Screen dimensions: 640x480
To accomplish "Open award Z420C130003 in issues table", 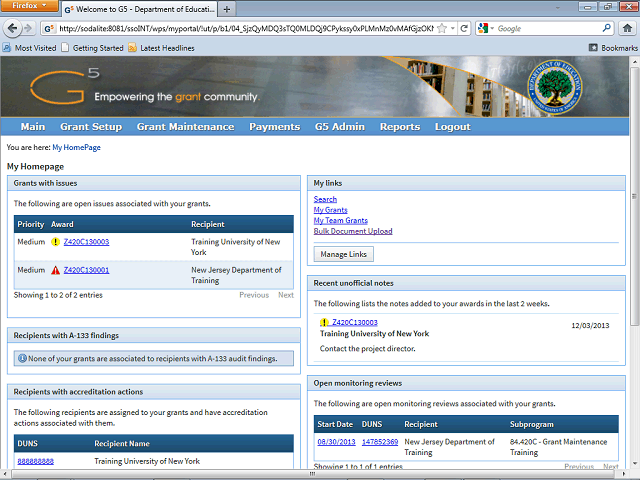I will [86, 242].
